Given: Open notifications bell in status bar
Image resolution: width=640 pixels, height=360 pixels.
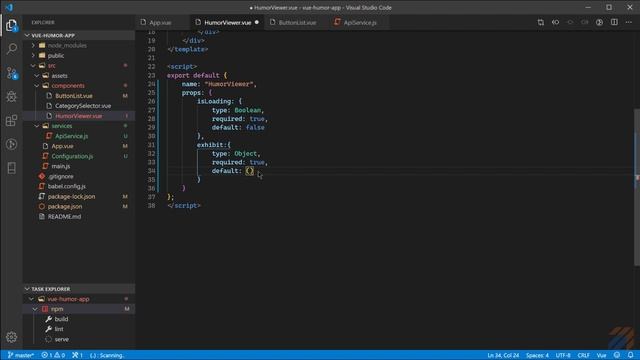Looking at the screenshot, I should (x=631, y=355).
